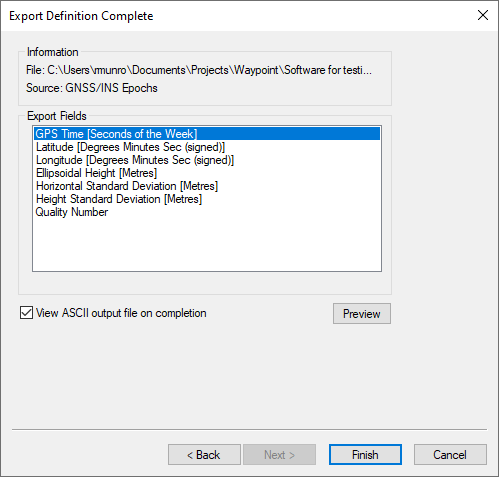The width and height of the screenshot is (499, 477).
Task: Click the Export Fields group label
Action: pos(57,116)
